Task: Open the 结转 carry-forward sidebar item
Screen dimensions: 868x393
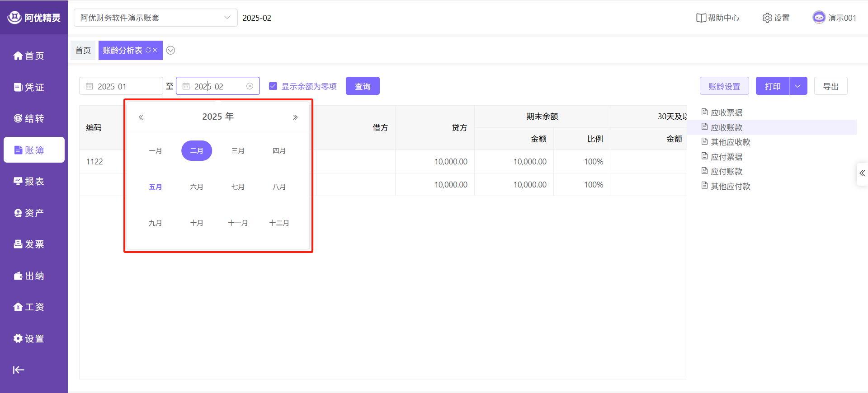Action: pos(29,118)
